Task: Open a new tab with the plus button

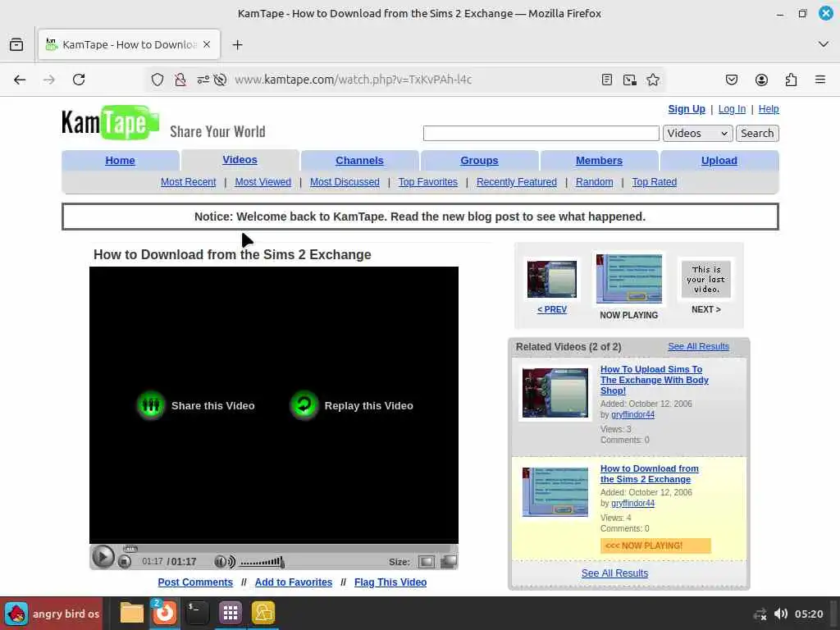Action: tap(237, 44)
